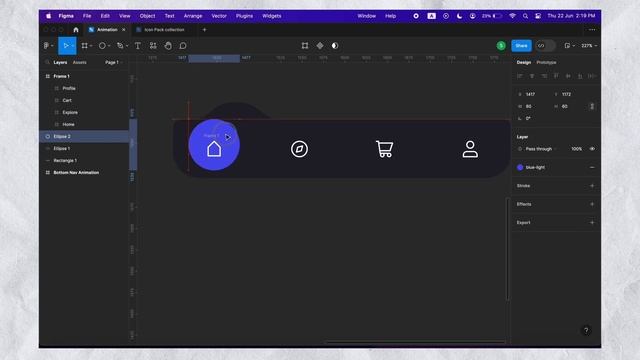Open the Vector menu
The image size is (640, 360).
219,16
